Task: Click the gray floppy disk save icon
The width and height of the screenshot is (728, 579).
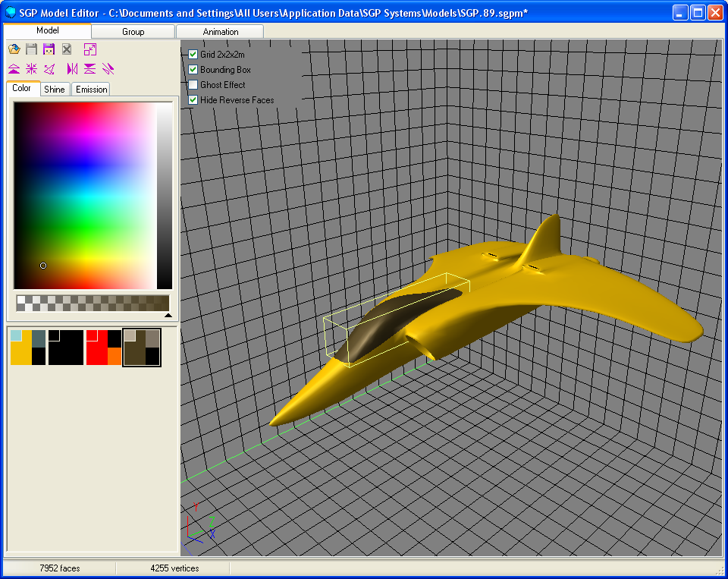Action: coord(31,49)
